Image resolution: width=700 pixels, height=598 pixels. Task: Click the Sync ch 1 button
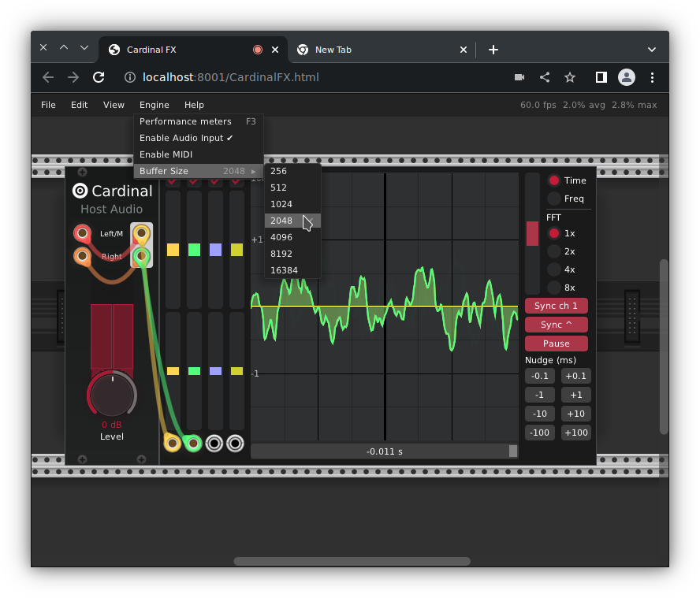(x=557, y=306)
